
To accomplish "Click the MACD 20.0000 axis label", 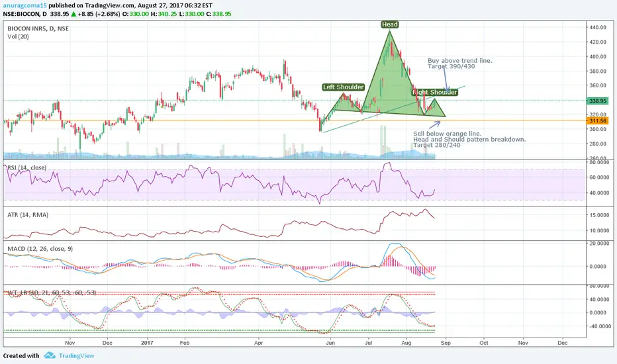I will click(x=599, y=244).
